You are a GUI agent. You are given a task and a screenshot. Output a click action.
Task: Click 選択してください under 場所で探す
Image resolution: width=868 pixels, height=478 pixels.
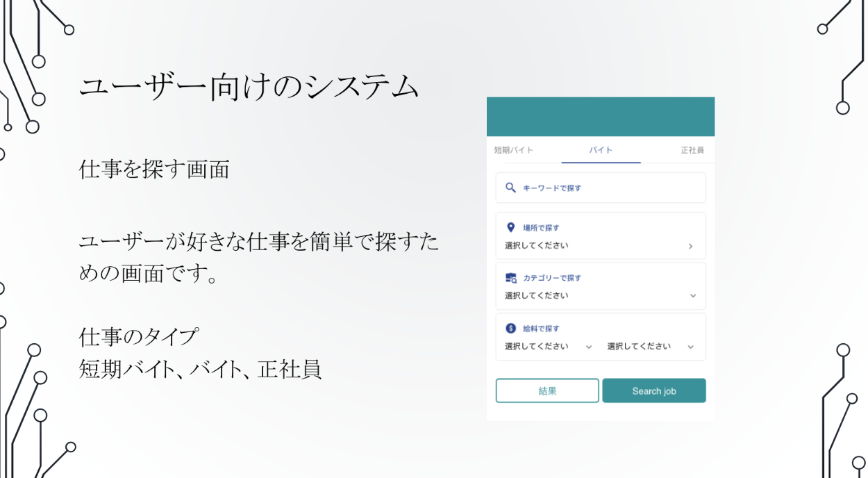tap(536, 246)
